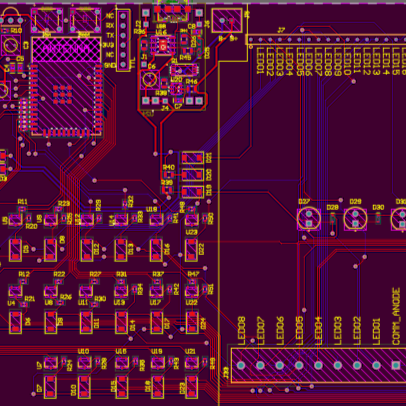Click the LED08 pad on bottom connector
This screenshot has height=406, width=406.
pos(241,365)
